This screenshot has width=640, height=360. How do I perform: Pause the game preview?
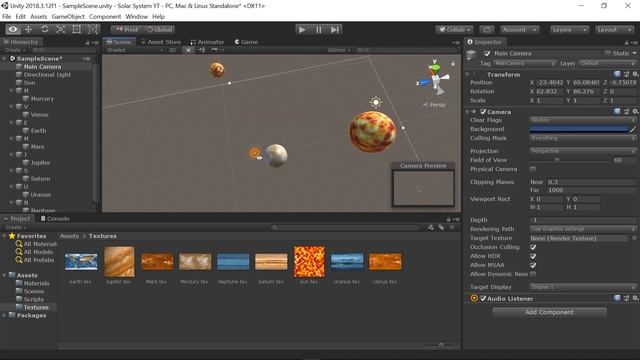tap(318, 29)
